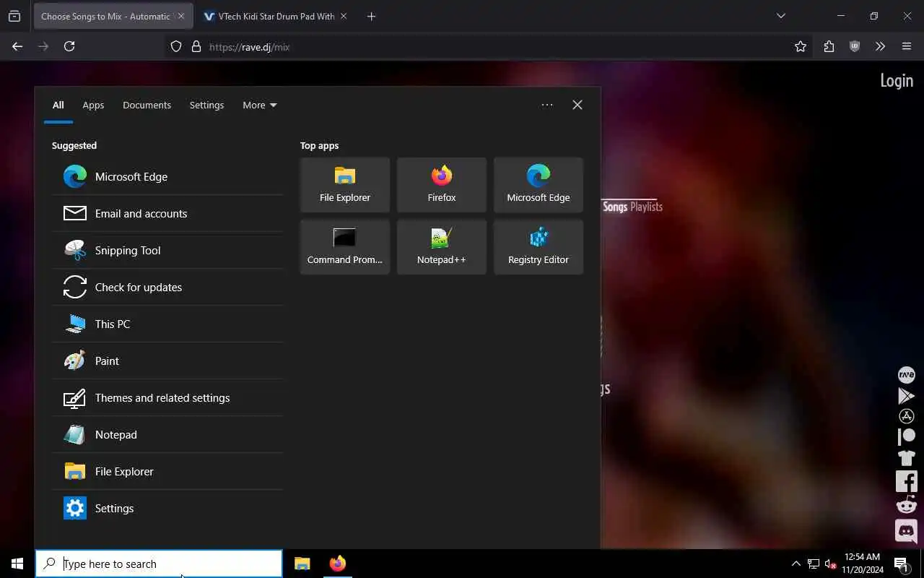The height and width of the screenshot is (578, 924).
Task: Open Themes and related settings
Action: [167, 397]
